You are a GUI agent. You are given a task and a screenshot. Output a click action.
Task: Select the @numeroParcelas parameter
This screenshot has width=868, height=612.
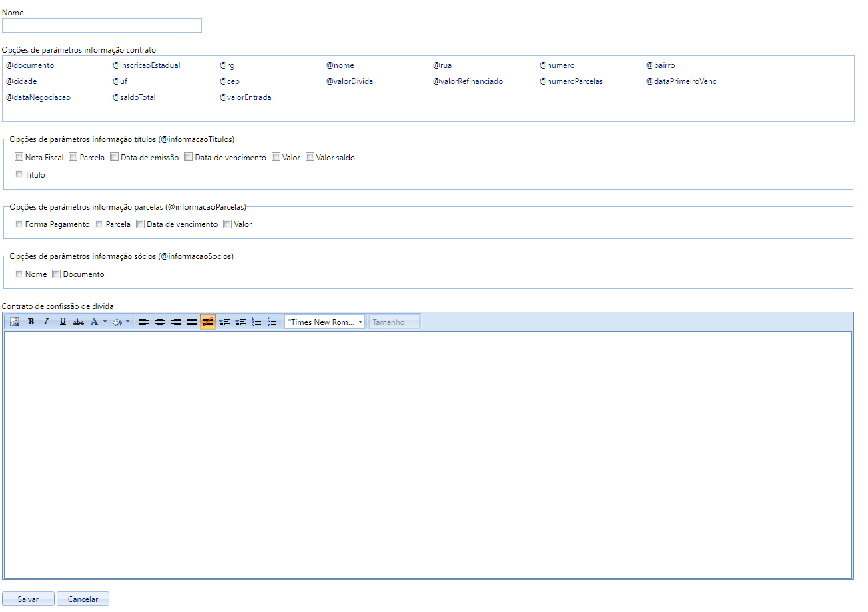tap(572, 81)
